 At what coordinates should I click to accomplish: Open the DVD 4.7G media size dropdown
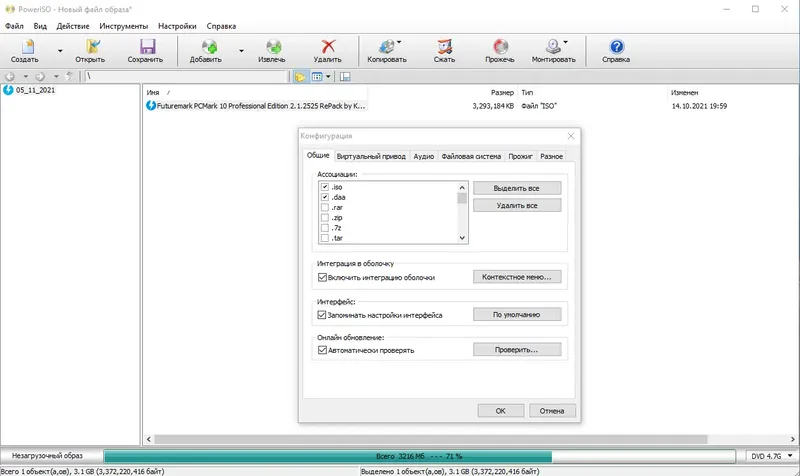pyautogui.click(x=771, y=456)
